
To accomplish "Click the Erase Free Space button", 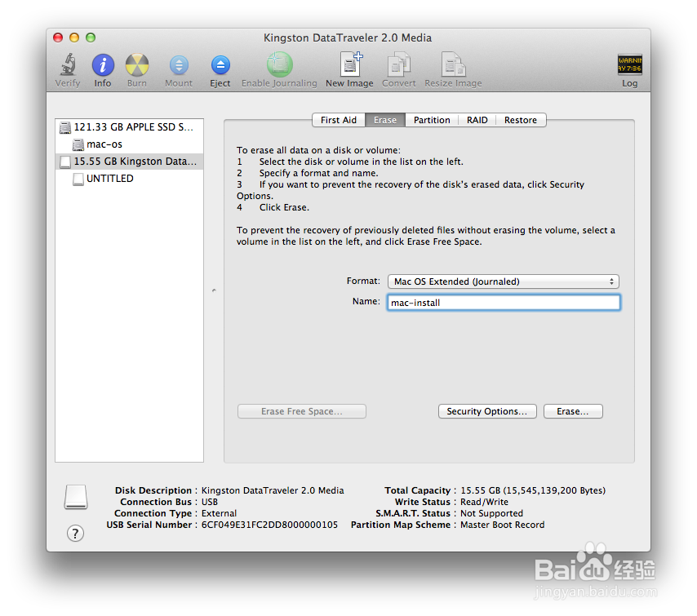I will pyautogui.click(x=302, y=411).
